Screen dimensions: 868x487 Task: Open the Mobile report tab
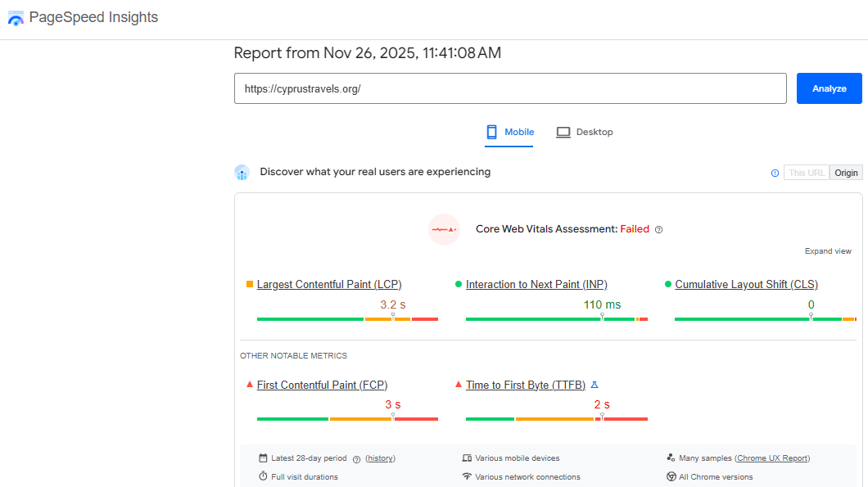pyautogui.click(x=509, y=132)
